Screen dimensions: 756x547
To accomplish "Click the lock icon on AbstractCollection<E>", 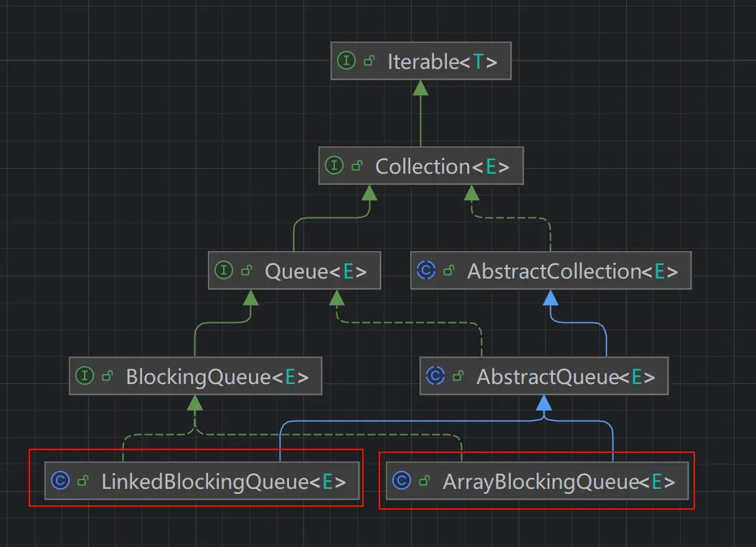I will pyautogui.click(x=448, y=270).
